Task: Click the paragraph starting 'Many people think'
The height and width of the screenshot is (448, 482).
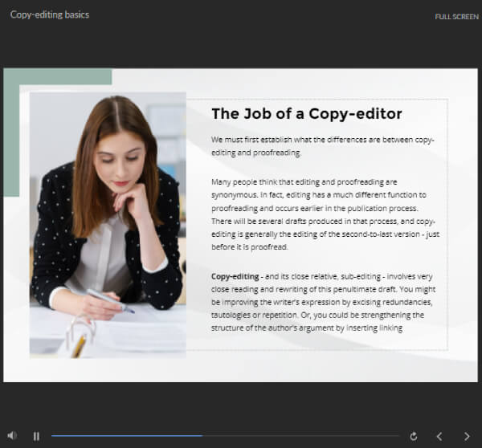Action: click(325, 214)
